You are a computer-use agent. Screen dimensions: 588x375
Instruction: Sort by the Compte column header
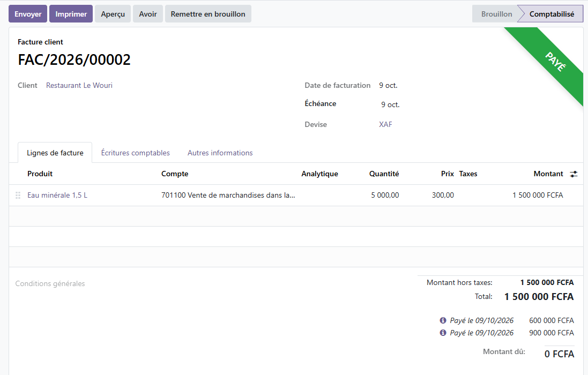point(175,174)
